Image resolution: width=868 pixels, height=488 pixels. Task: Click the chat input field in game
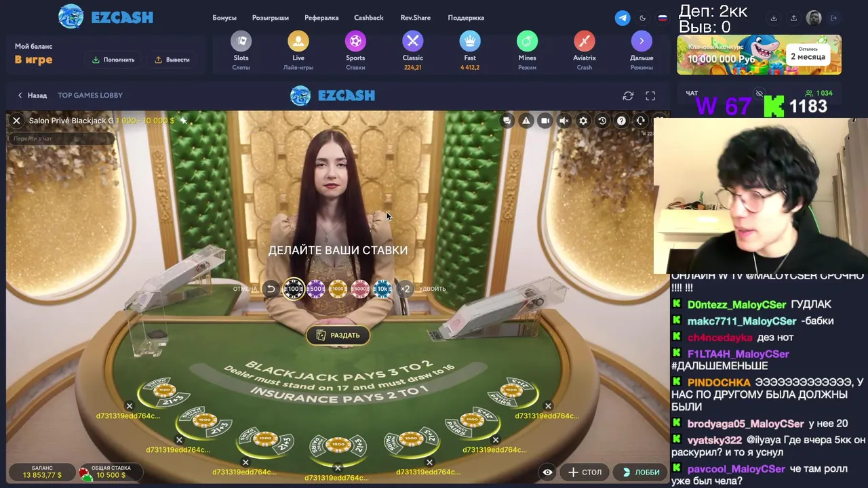click(x=61, y=138)
